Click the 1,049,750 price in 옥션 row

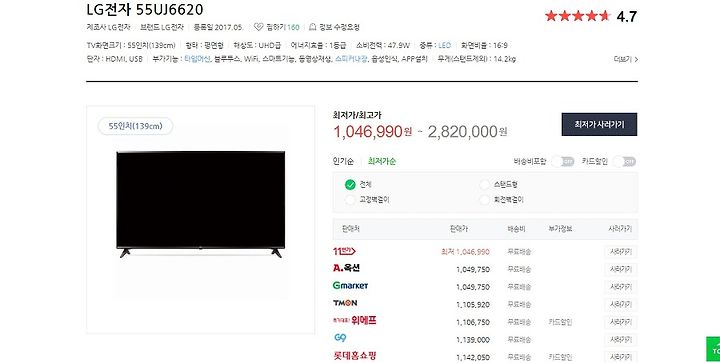[x=472, y=269]
